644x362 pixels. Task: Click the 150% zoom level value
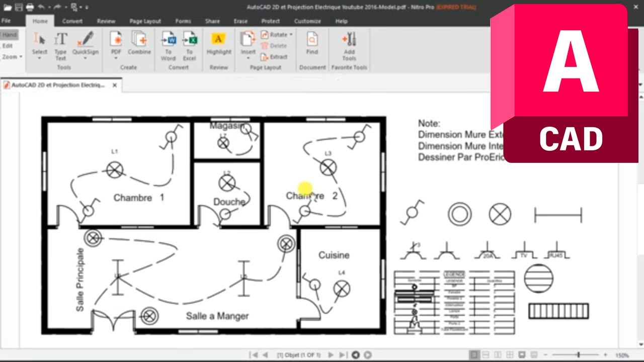click(x=622, y=355)
